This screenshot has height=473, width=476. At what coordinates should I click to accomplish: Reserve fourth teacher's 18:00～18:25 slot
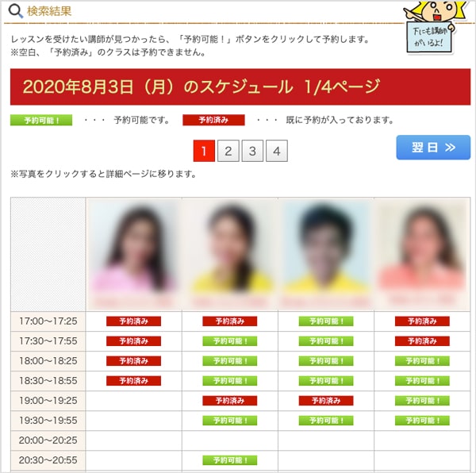pos(422,361)
